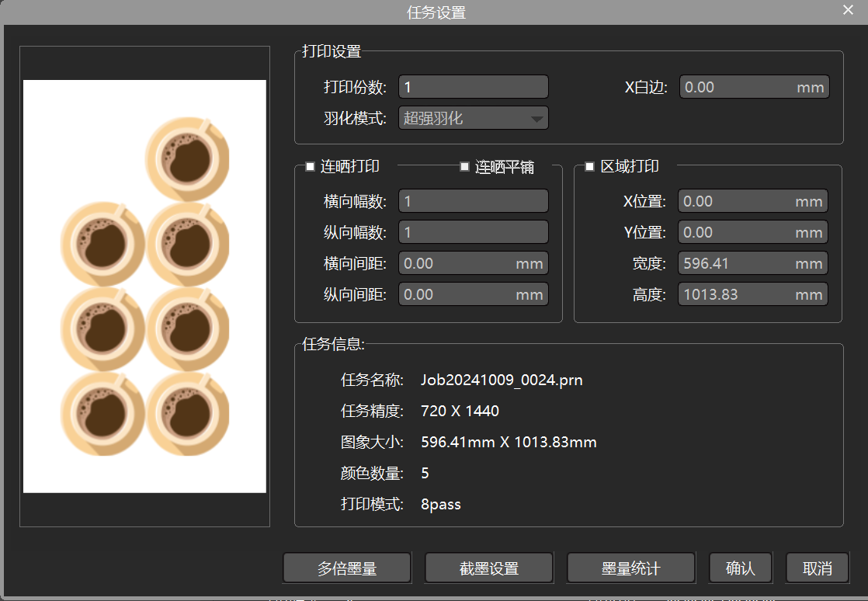Screen dimensions: 868x601
Task: Open the 截墨设置 dialog
Action: [489, 568]
